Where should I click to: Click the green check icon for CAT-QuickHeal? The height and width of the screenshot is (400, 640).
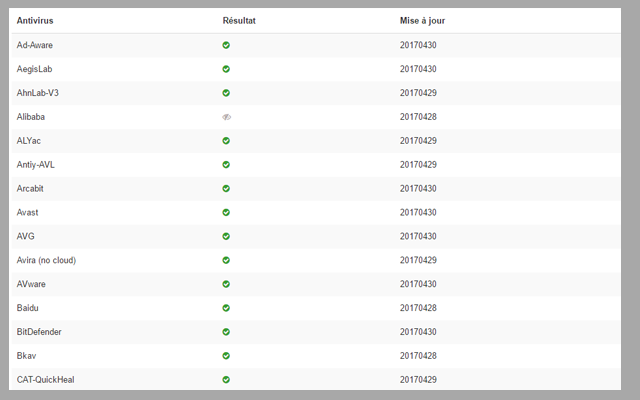click(x=226, y=380)
